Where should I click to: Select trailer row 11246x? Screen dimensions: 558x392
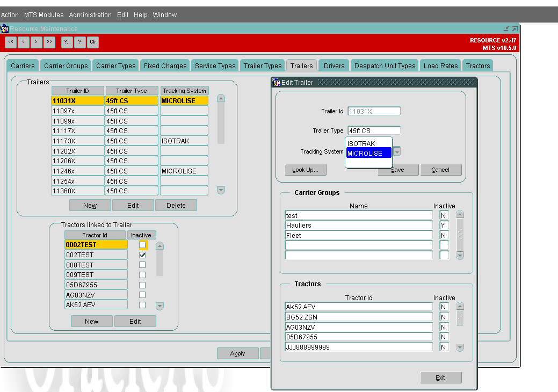pos(130,171)
